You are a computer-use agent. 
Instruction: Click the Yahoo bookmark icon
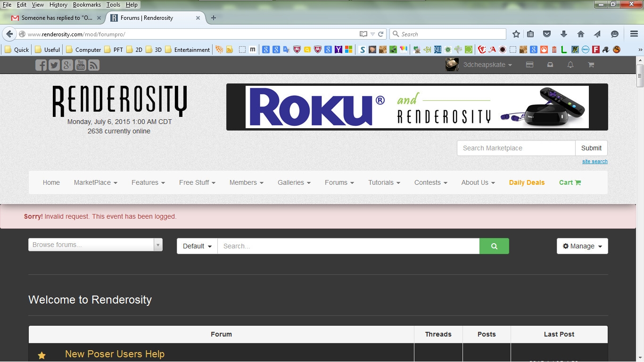pos(339,49)
